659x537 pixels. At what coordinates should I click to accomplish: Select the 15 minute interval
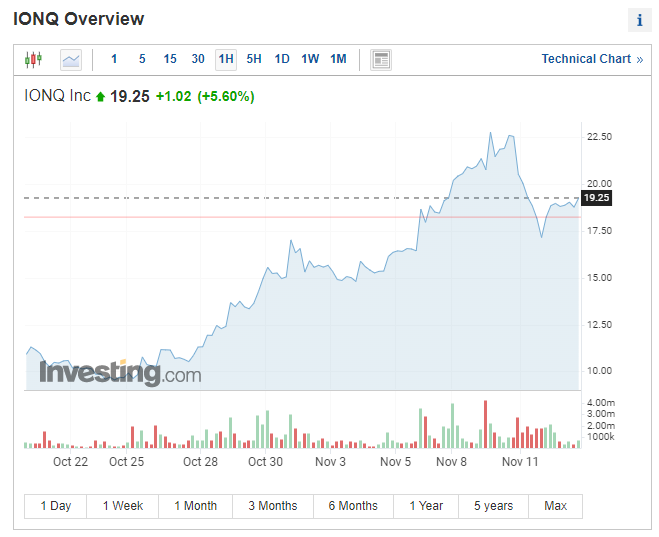(x=170, y=59)
